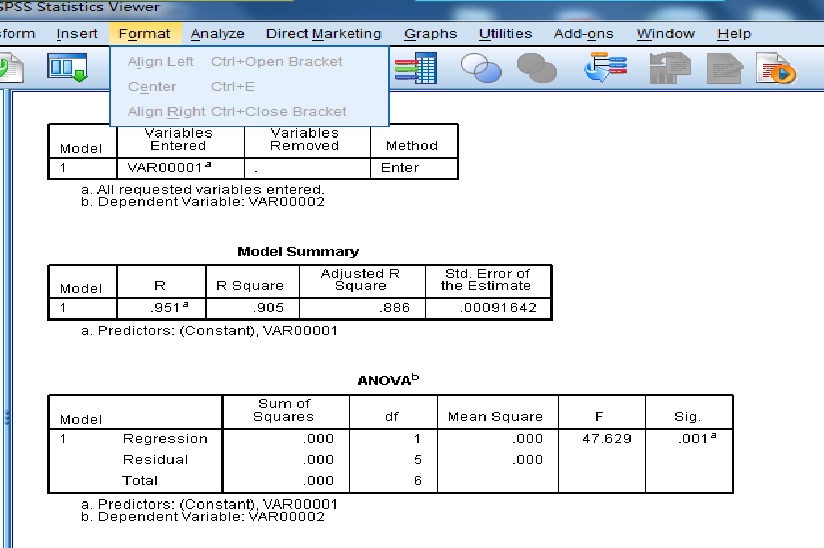
Task: Open the Add-ons menu
Action: click(583, 34)
